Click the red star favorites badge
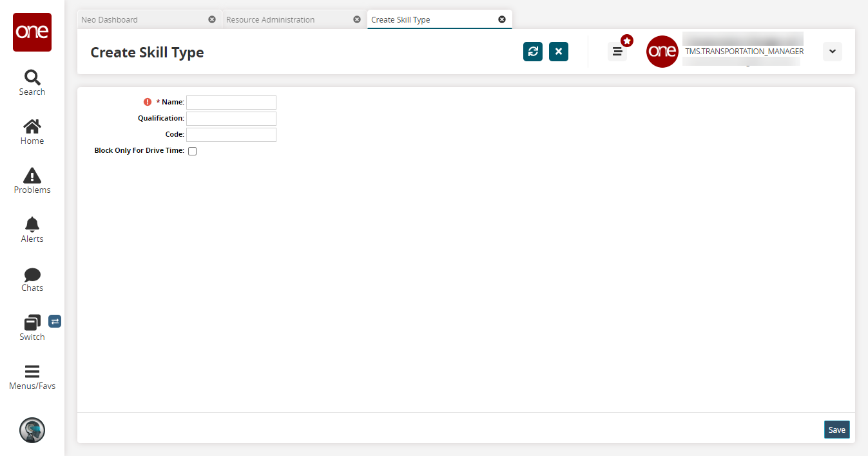 627,41
